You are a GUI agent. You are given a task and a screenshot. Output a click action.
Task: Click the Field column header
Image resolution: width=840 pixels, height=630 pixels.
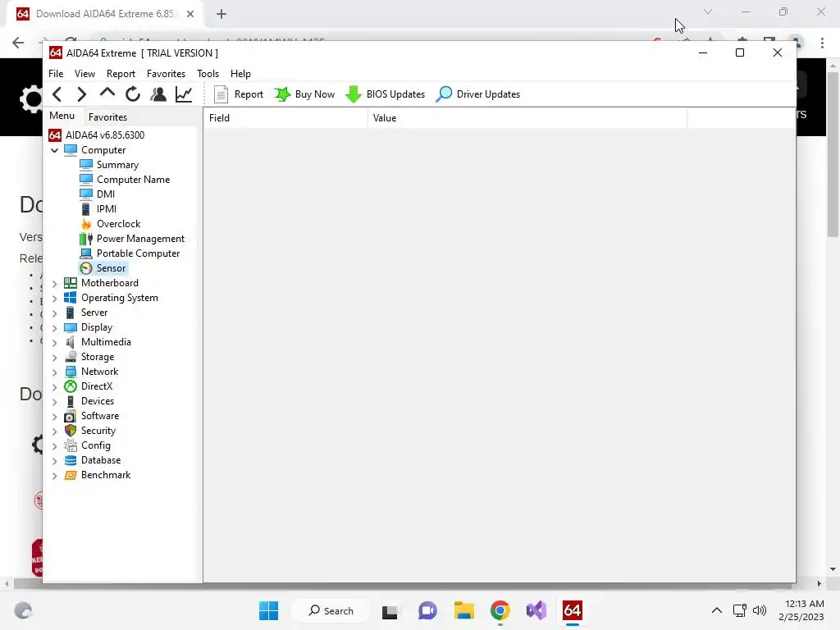tap(285, 118)
